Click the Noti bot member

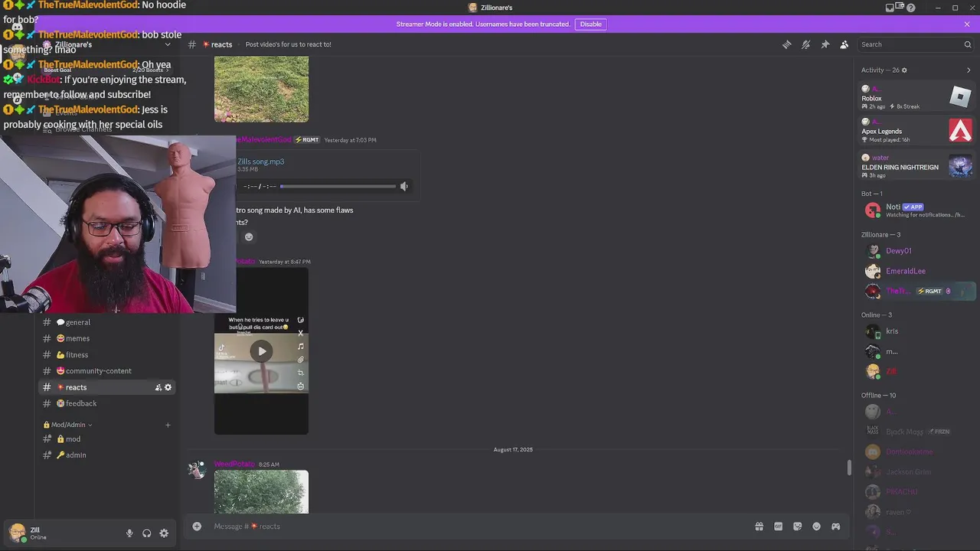tap(916, 210)
